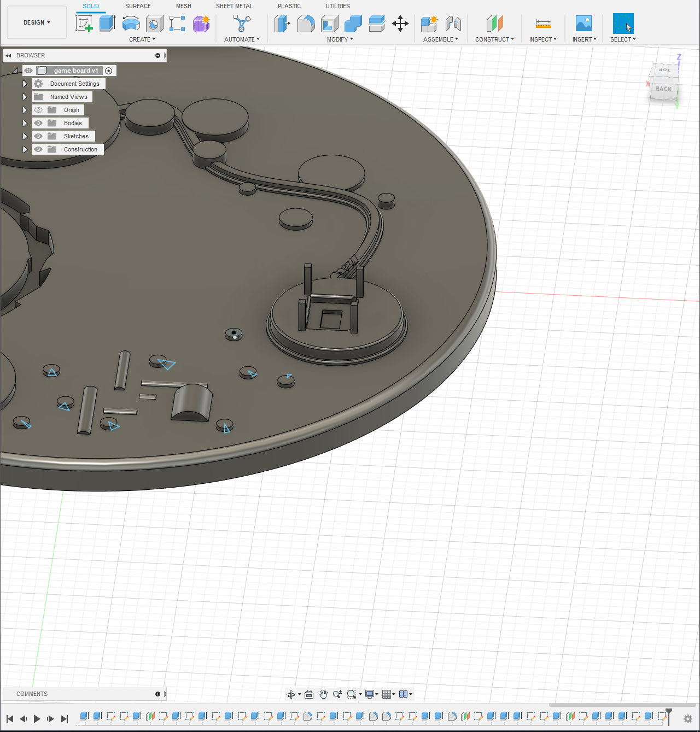Select the Create Sketch tool

(x=84, y=24)
